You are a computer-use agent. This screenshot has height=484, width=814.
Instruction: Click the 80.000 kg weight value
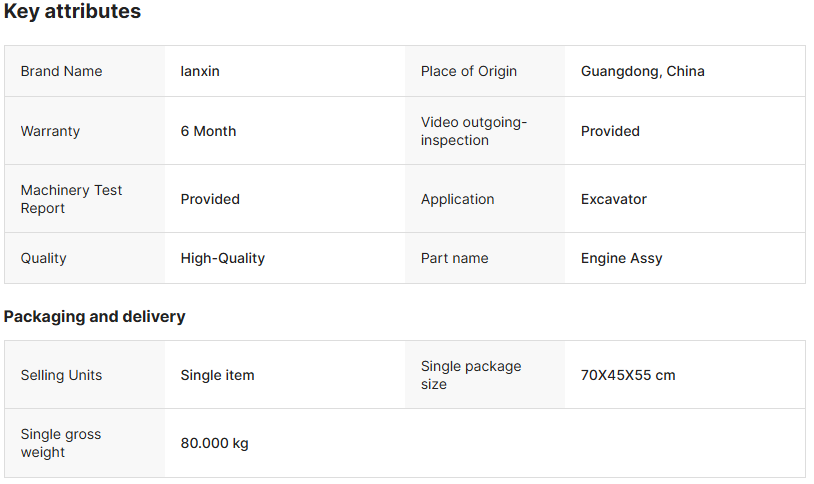214,443
